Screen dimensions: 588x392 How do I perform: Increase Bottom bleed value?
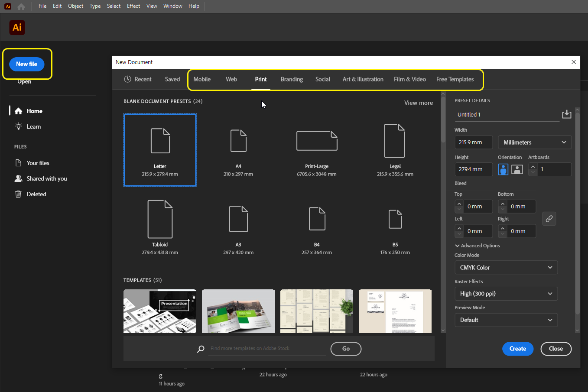(503, 204)
